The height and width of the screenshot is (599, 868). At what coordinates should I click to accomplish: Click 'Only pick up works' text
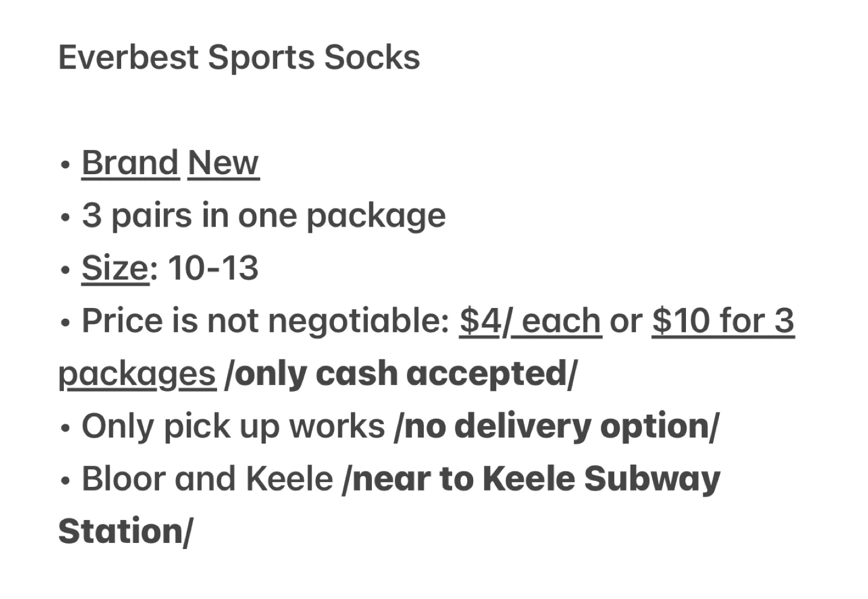coord(233,427)
